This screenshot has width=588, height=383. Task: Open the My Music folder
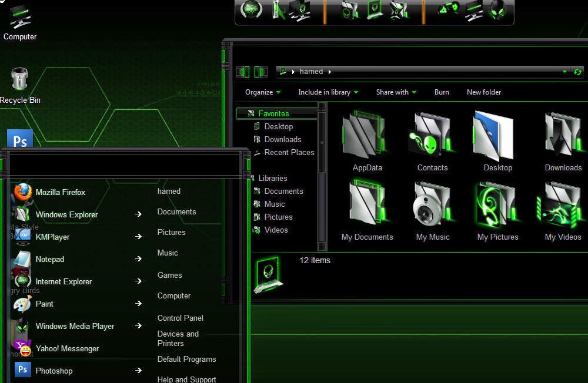(x=432, y=211)
